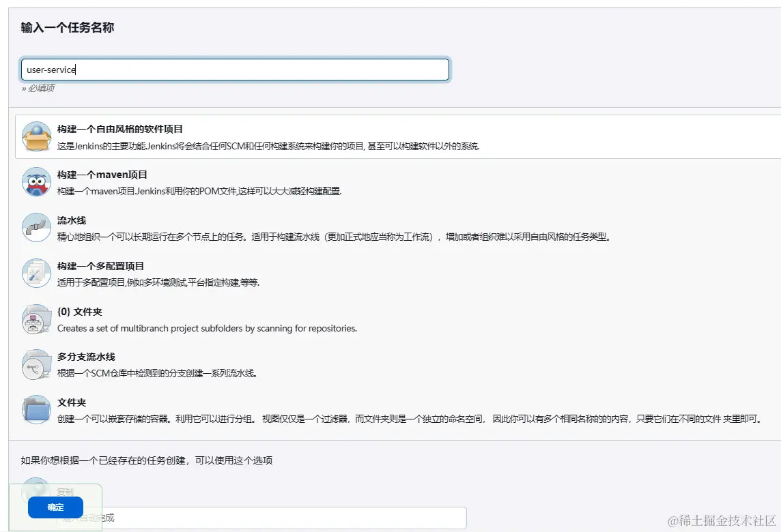Click the {0} 文件夹 organization folder icon

click(x=36, y=319)
